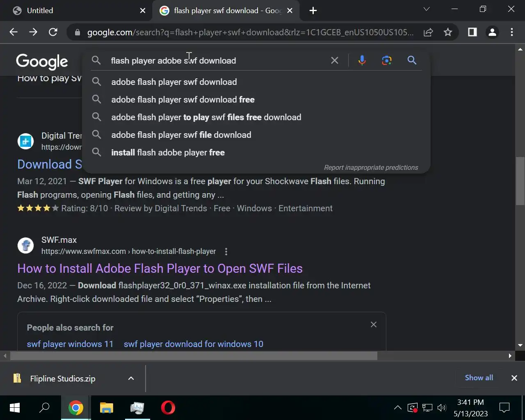Search 'swf player windows 11' related link

[x=70, y=344]
